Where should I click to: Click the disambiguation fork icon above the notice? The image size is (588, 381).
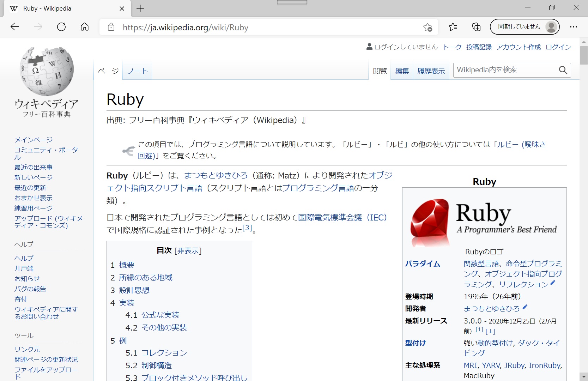[128, 151]
